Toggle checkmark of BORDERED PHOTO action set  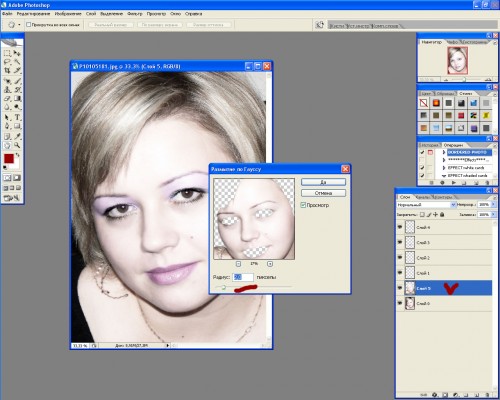pos(422,152)
